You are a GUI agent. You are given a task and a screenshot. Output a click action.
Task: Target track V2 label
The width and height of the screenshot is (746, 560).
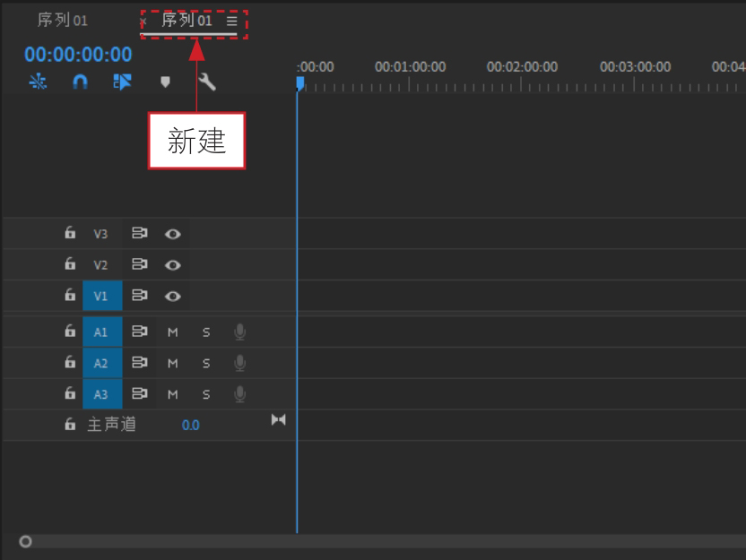click(100, 265)
